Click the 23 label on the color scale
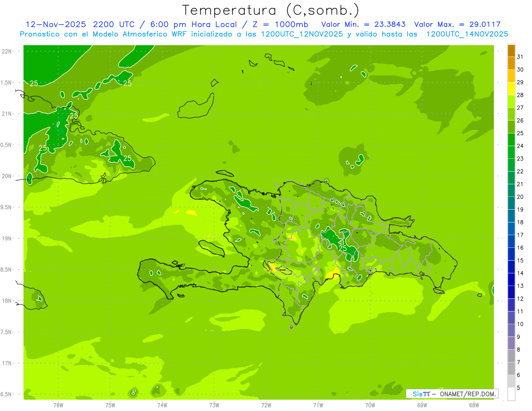532x411 pixels. pos(520,159)
